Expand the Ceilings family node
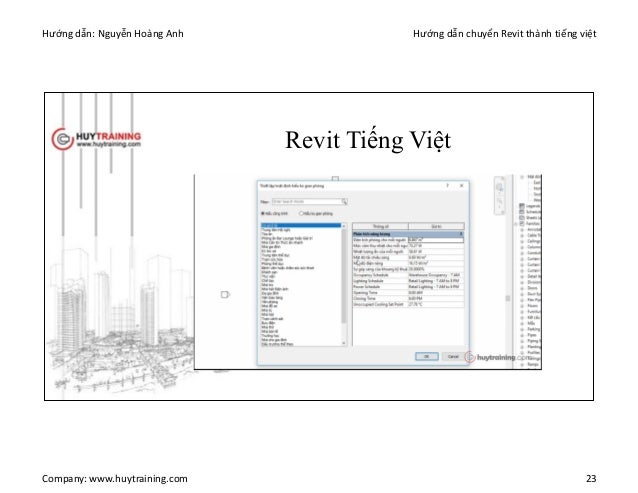Screen dimensions: 638x493 tap(522, 241)
